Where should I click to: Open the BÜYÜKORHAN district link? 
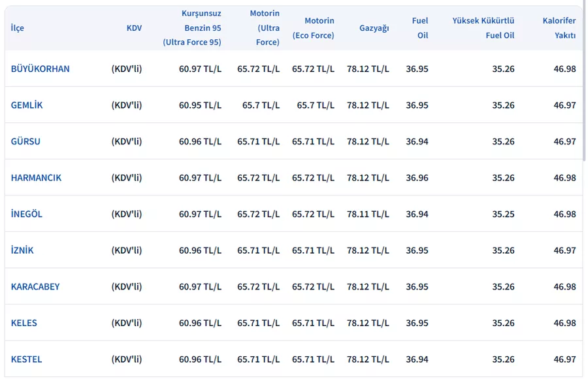(x=40, y=69)
